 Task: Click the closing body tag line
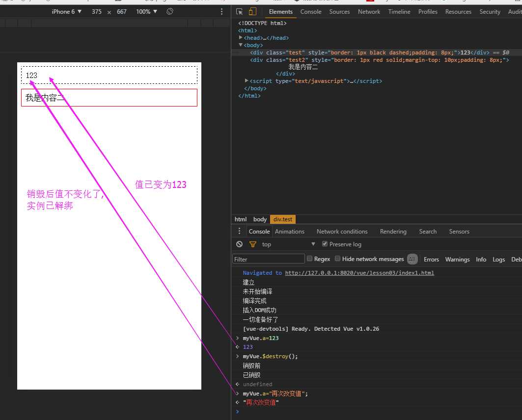point(255,88)
